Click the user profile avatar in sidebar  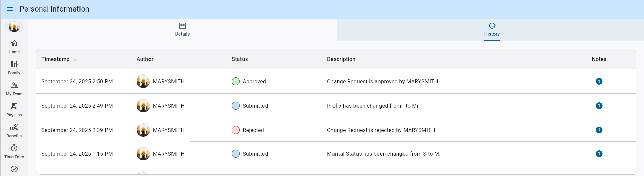point(14,27)
